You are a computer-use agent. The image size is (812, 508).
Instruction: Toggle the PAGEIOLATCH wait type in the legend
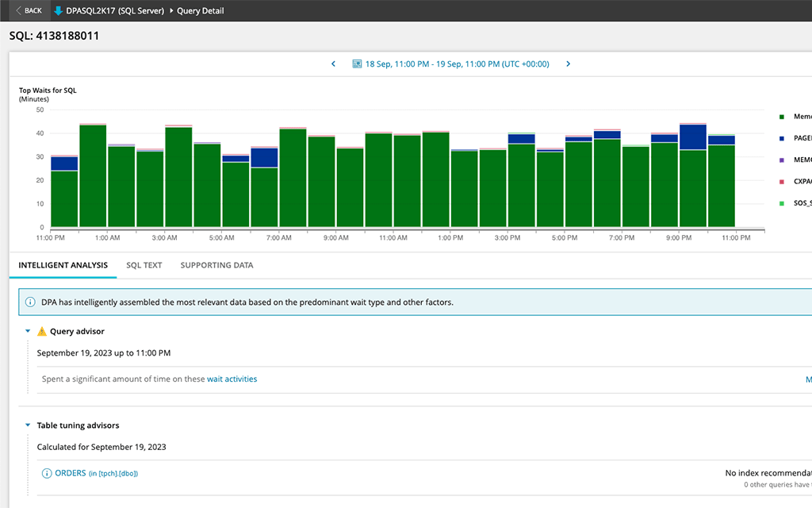tap(783, 137)
